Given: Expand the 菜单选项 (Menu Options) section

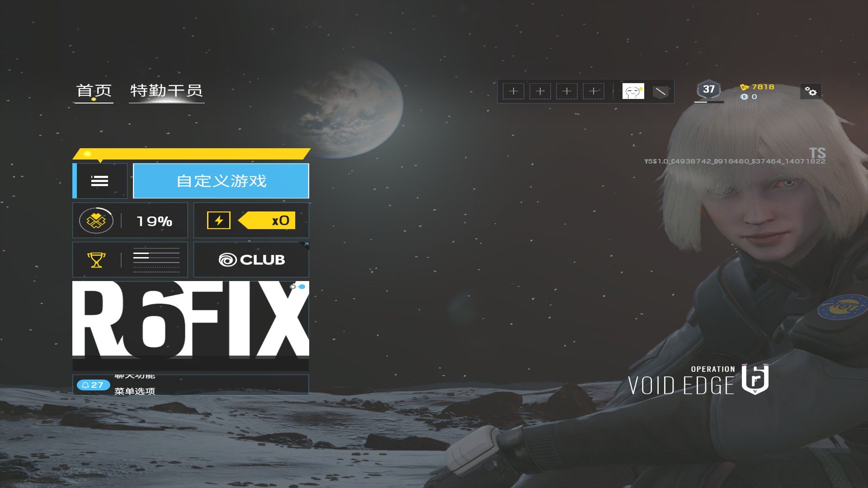Looking at the screenshot, I should 134,391.
